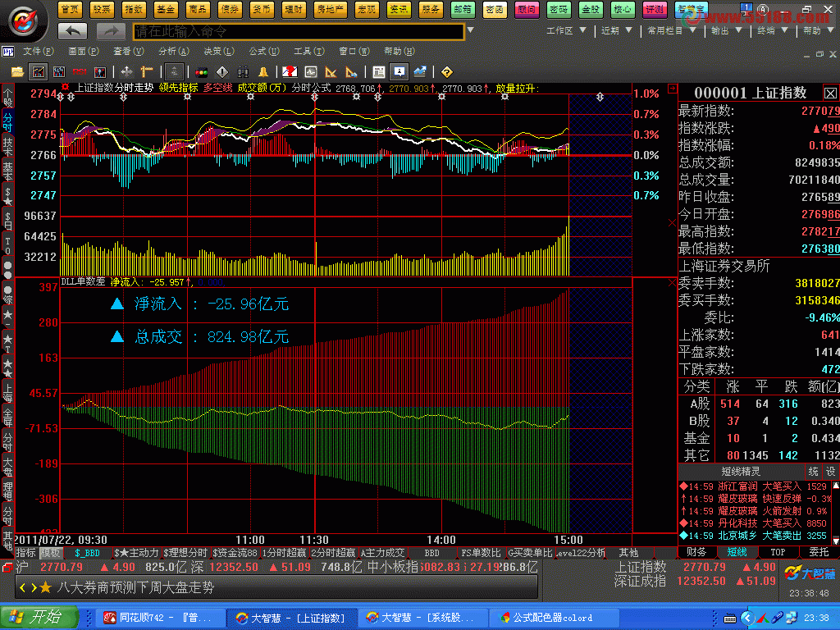The width and height of the screenshot is (840, 630).
Task: Click the candlestick bars toolbar icon
Action: coord(59,72)
